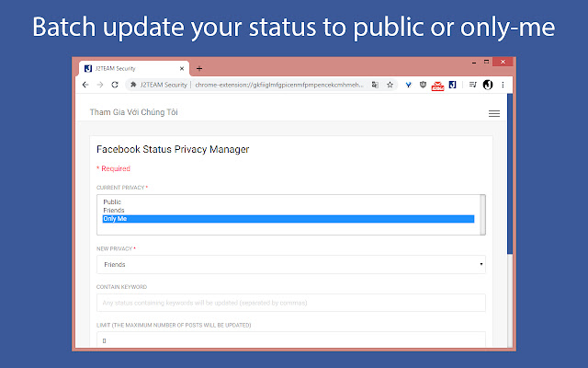Select Public in the Current Privacy list

(112, 201)
